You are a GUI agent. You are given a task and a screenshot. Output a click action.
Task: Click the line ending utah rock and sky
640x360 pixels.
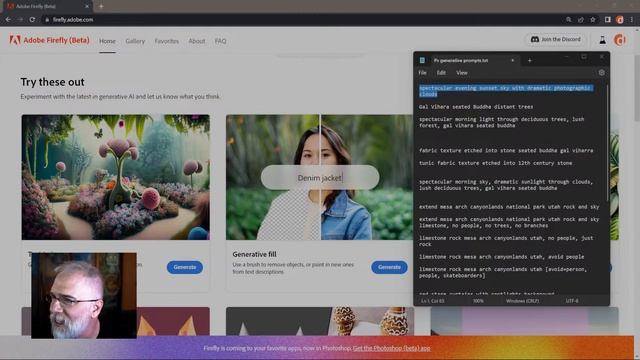point(509,207)
